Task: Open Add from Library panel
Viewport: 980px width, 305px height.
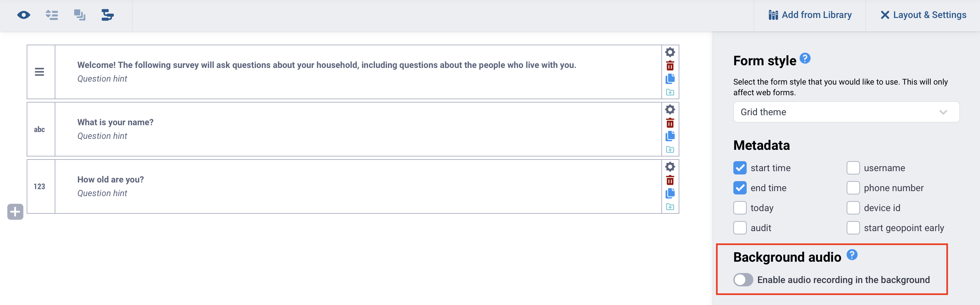Action: point(810,15)
